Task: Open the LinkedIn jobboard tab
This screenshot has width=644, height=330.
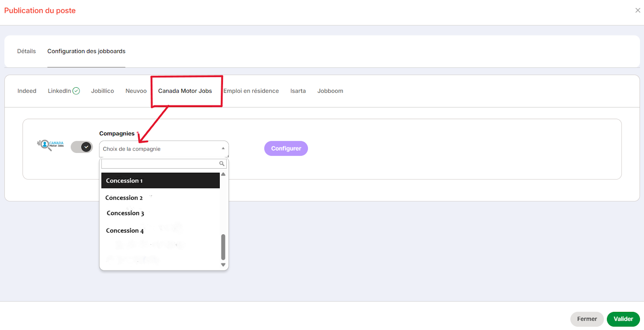Action: coord(59,91)
